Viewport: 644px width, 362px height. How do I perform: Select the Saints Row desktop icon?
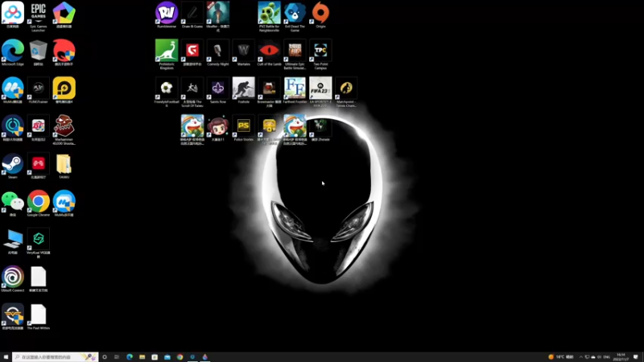tap(217, 90)
